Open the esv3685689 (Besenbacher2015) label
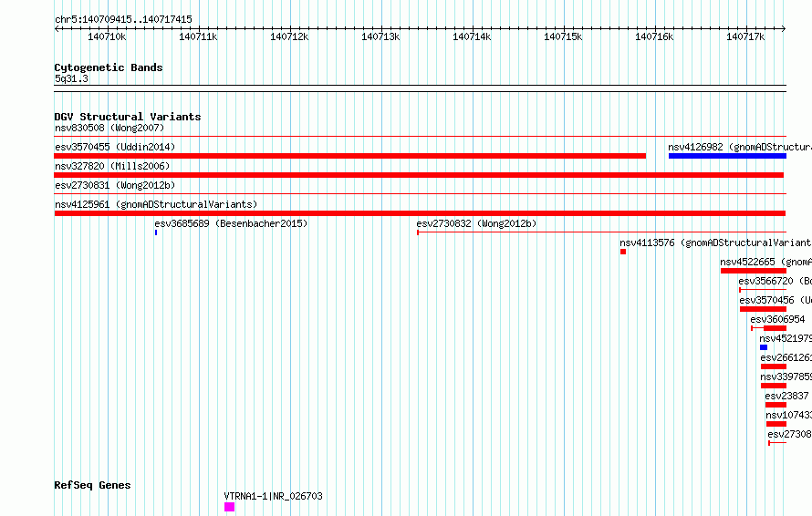 coord(231,223)
